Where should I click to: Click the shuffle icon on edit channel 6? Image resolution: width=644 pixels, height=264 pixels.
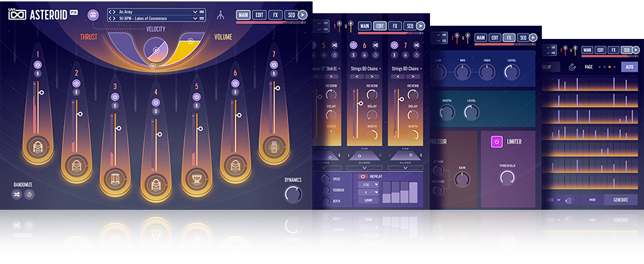tap(375, 45)
